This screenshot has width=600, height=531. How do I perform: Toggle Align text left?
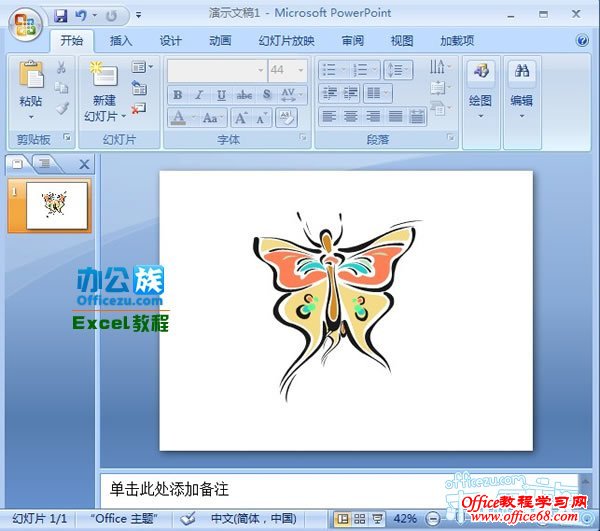click(329, 116)
